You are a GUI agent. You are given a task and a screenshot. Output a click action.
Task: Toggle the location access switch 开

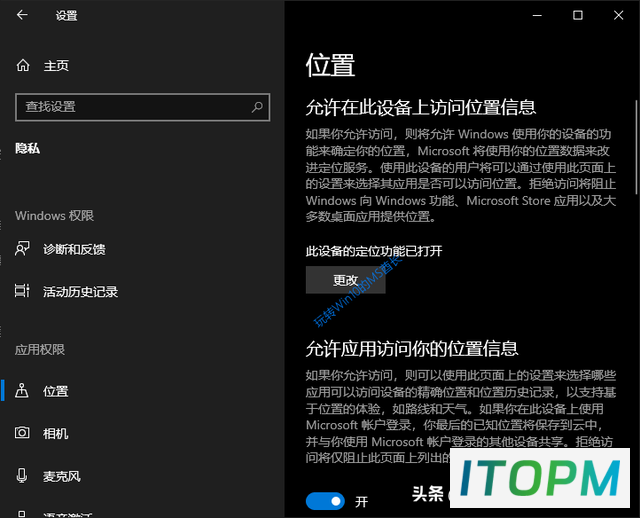pyautogui.click(x=325, y=501)
